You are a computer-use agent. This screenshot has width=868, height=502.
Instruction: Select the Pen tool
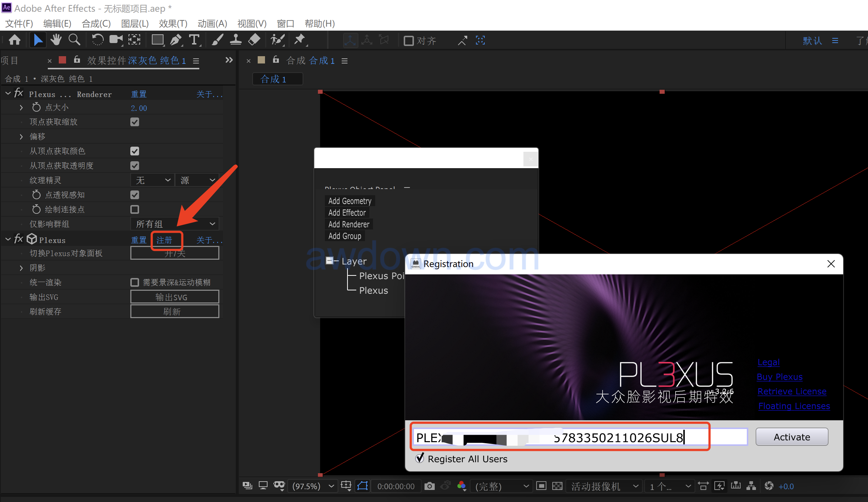coord(176,40)
